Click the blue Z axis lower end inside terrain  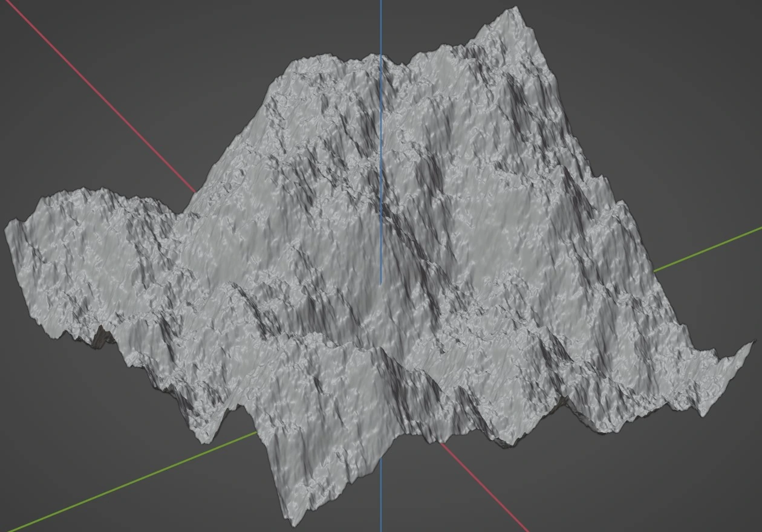(381, 282)
